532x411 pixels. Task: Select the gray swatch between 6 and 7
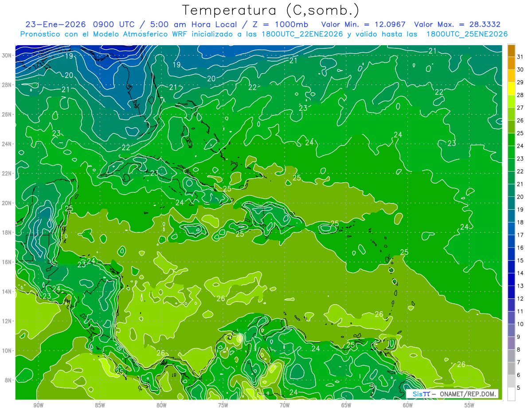point(511,368)
